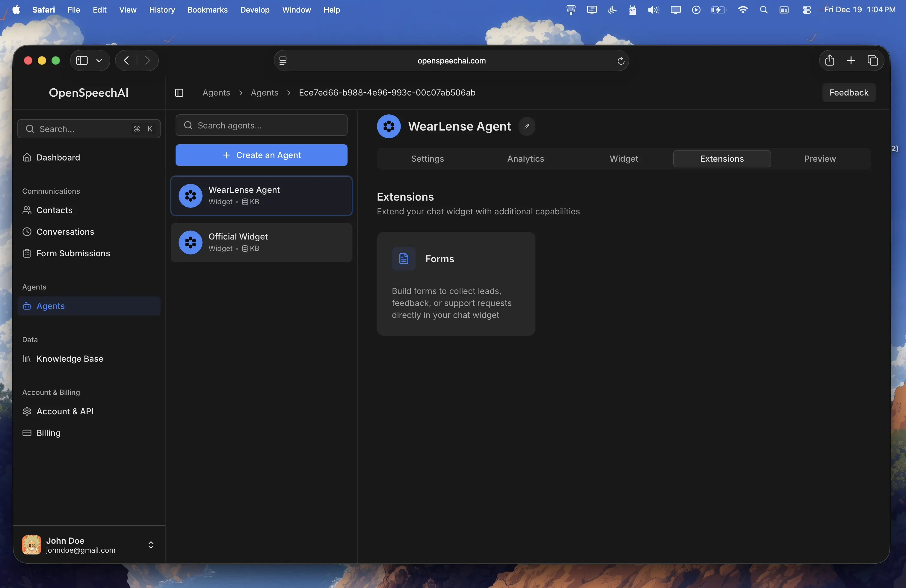The width and height of the screenshot is (906, 588).
Task: Click the second Agents breadcrumb link
Action: coord(265,93)
